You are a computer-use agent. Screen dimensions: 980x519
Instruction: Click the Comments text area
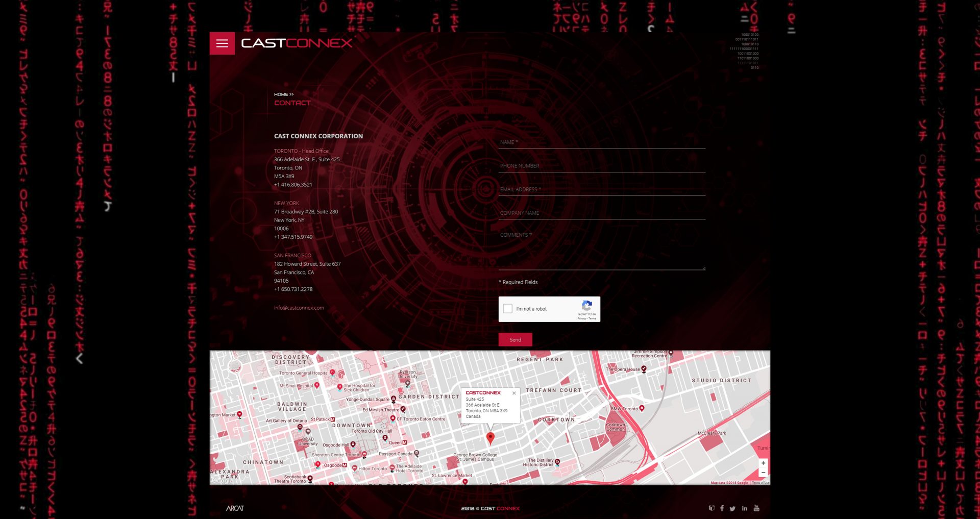point(601,250)
